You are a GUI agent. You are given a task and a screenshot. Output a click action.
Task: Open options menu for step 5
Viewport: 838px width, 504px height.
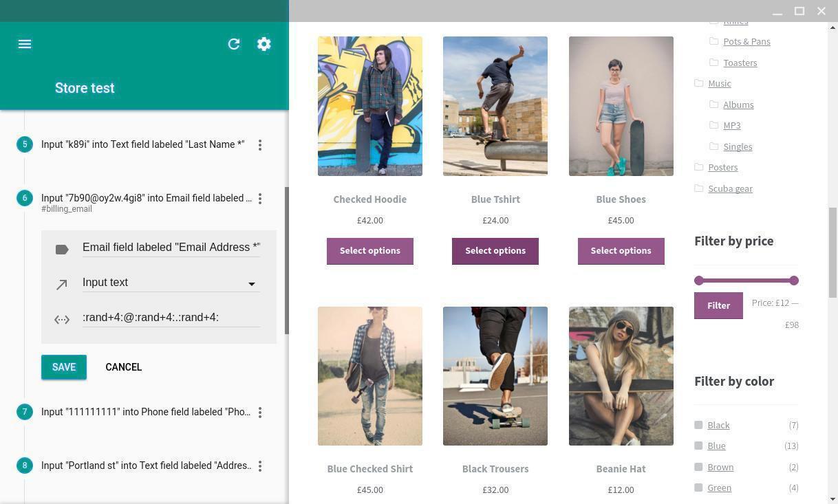[x=260, y=145]
